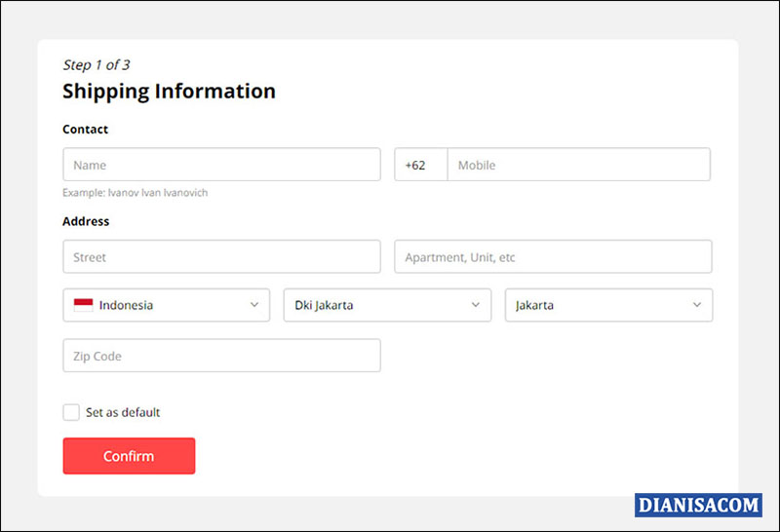Click the 'Set as default' label text
The height and width of the screenshot is (532, 780).
(123, 412)
